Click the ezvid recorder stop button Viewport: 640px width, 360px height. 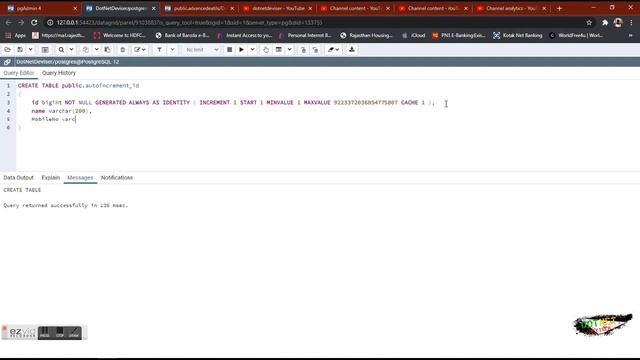60,333
